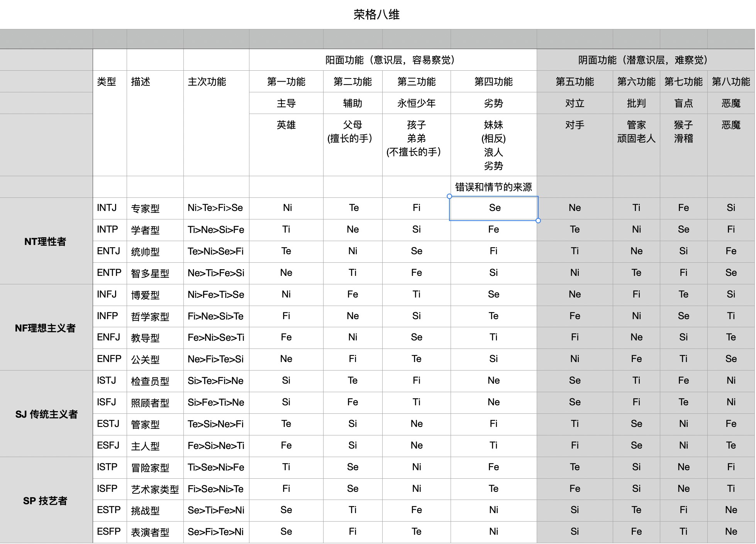756x544 pixels.
Task: Click the 主导 cell
Action: click(x=286, y=103)
